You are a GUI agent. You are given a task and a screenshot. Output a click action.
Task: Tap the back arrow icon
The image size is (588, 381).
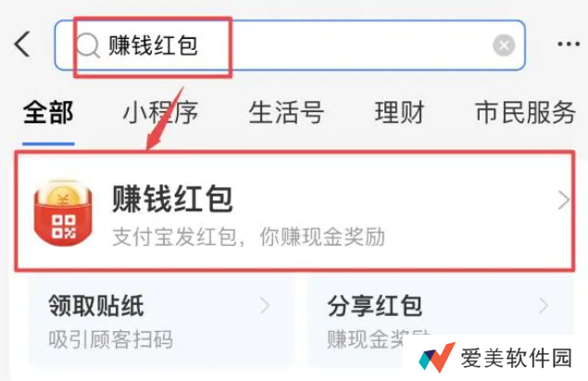(22, 44)
